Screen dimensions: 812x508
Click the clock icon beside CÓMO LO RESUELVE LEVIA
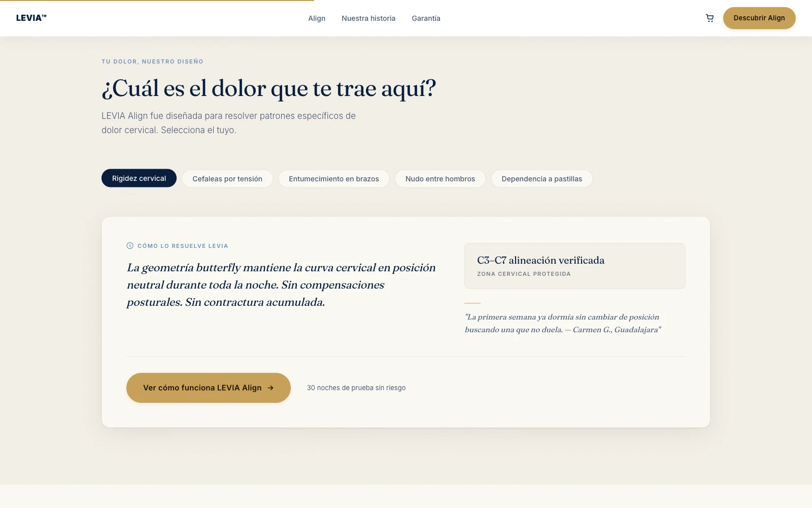[x=130, y=246]
